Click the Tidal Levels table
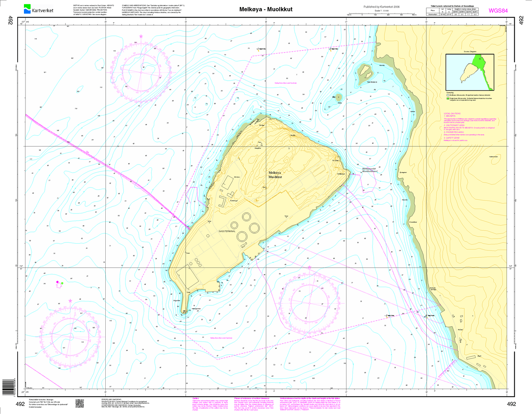This screenshot has width=532, height=414. 452,11
